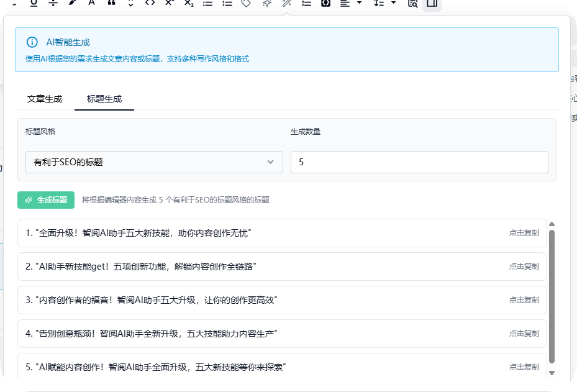This screenshot has width=577, height=392.
Task: Select the 标题生成 tab
Action: click(104, 99)
